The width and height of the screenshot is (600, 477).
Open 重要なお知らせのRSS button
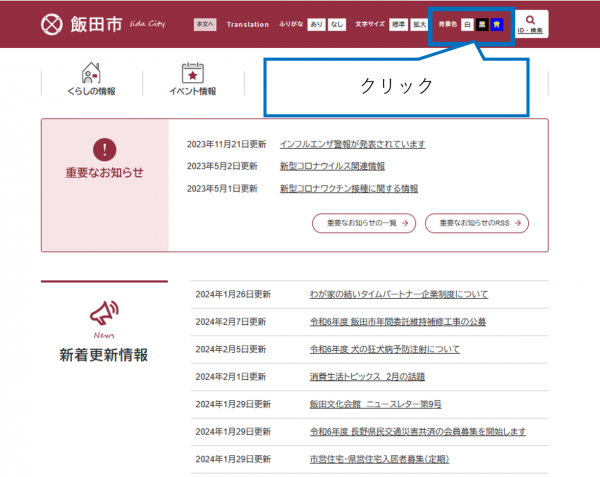(477, 223)
